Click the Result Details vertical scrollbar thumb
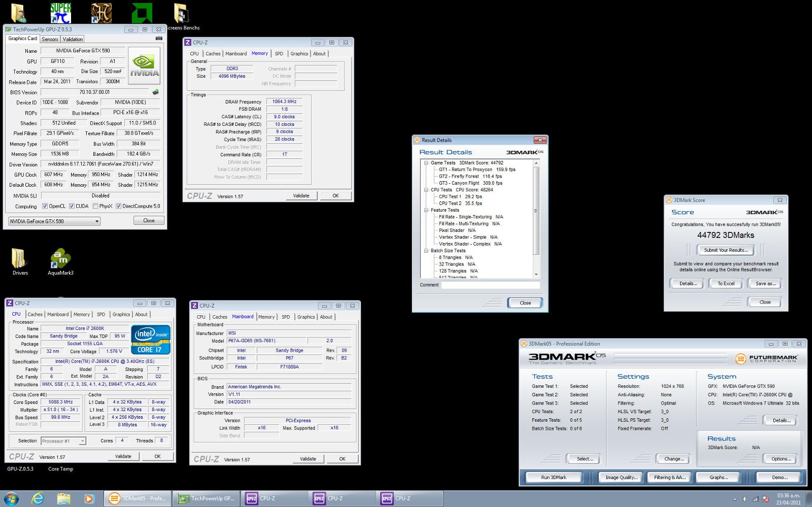 coord(536,211)
